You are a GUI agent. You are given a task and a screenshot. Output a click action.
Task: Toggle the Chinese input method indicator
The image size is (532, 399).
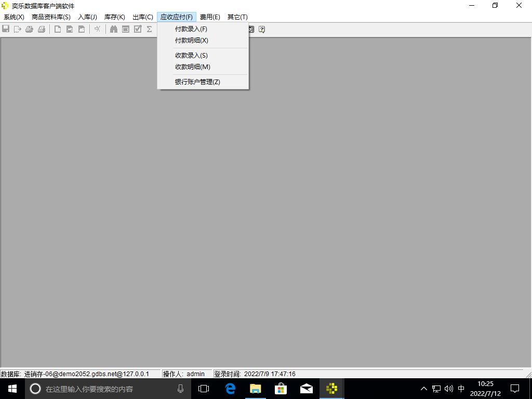click(x=461, y=389)
